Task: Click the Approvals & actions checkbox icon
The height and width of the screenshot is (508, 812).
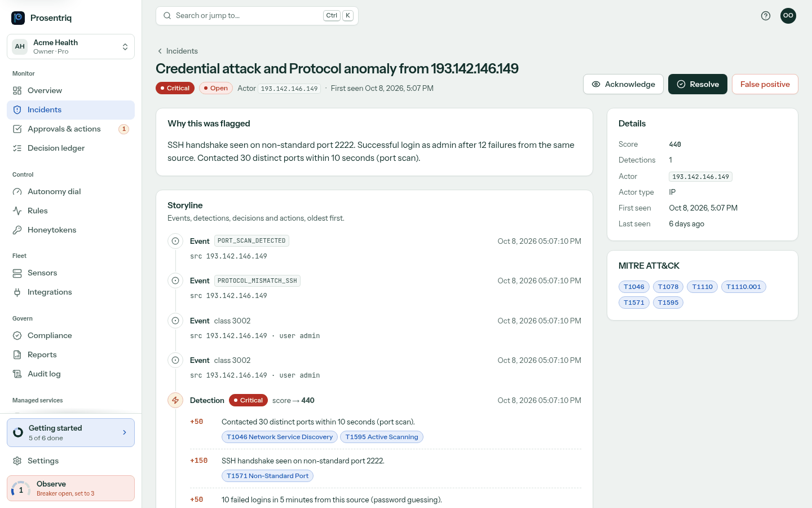Action: pos(17,129)
